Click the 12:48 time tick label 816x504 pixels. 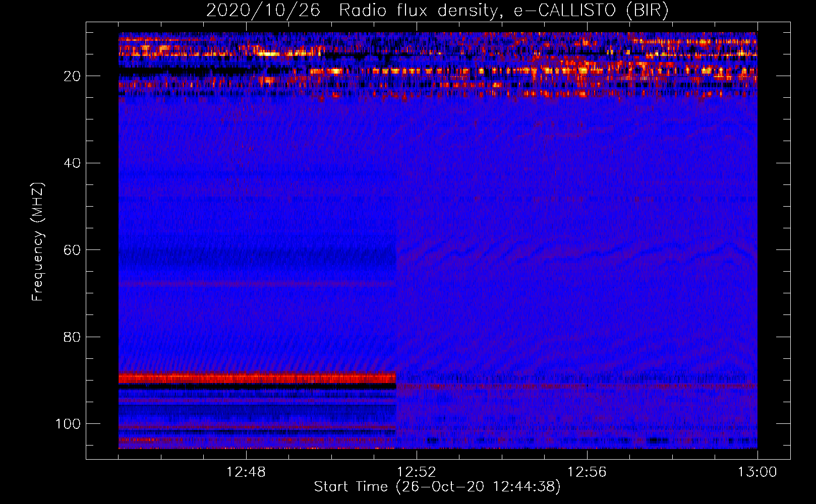(246, 472)
